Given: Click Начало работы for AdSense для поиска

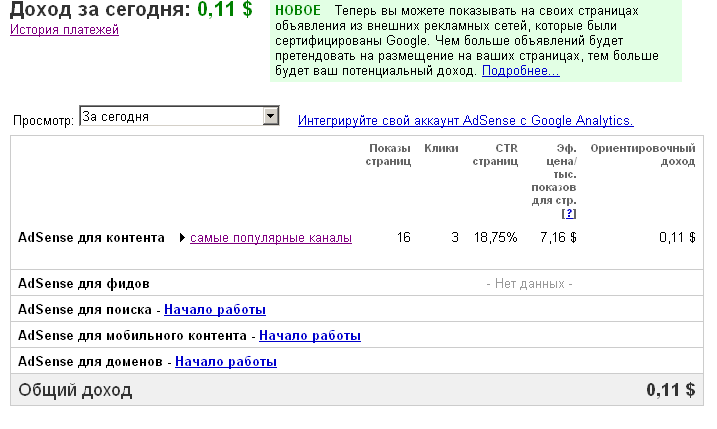Looking at the screenshot, I should click(x=215, y=310).
